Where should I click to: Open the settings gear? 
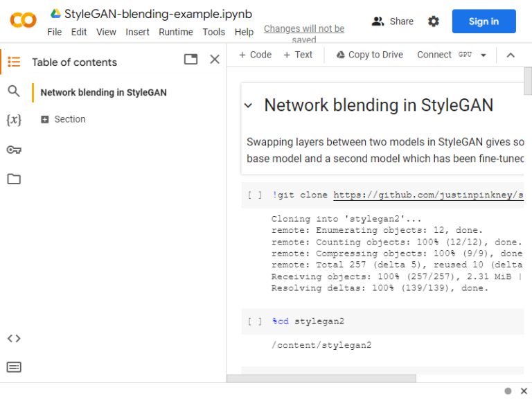coord(433,21)
